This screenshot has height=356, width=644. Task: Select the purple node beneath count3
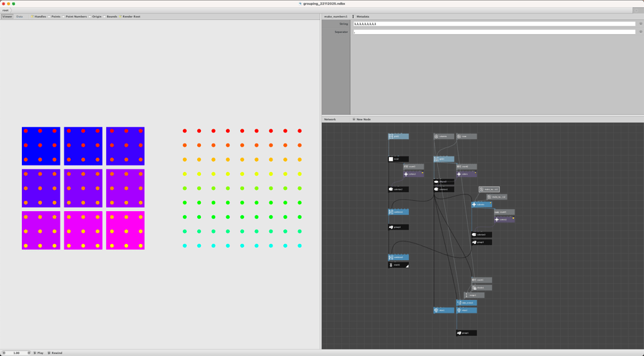coord(413,174)
